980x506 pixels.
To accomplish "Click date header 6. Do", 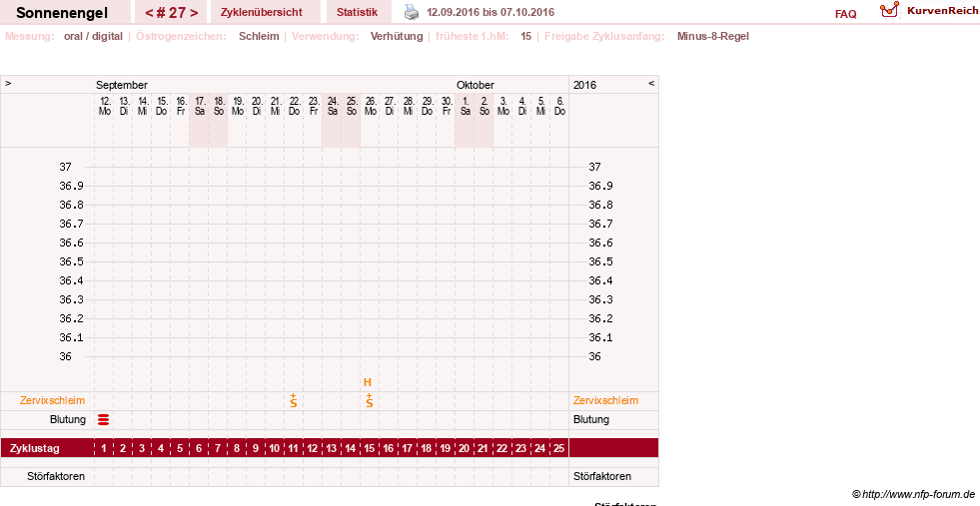I will pos(559,106).
